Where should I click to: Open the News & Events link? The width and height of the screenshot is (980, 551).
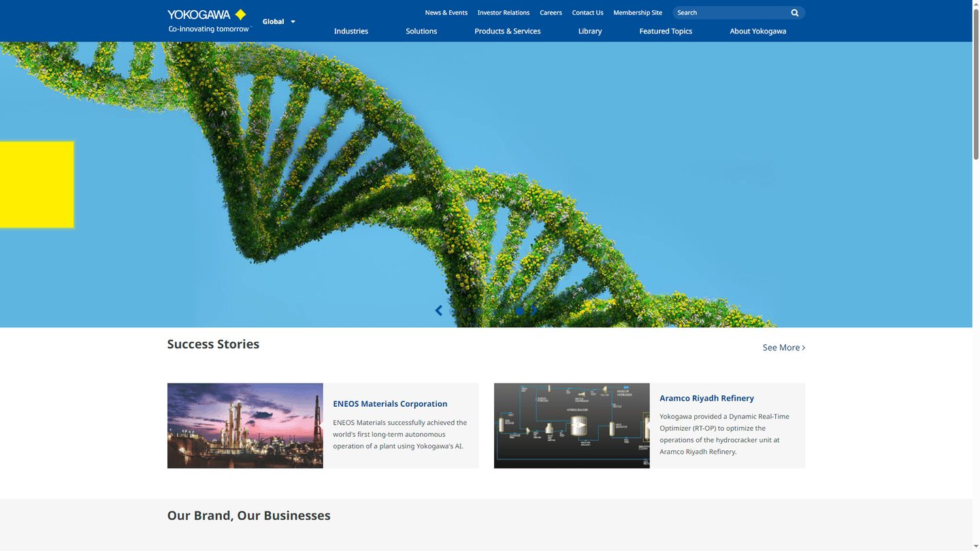[446, 13]
